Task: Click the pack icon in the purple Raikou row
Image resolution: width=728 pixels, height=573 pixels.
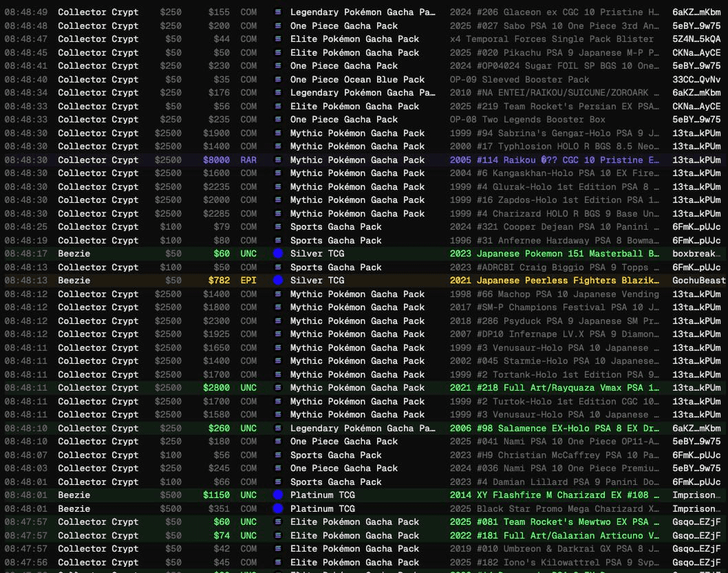Action: coord(277,160)
